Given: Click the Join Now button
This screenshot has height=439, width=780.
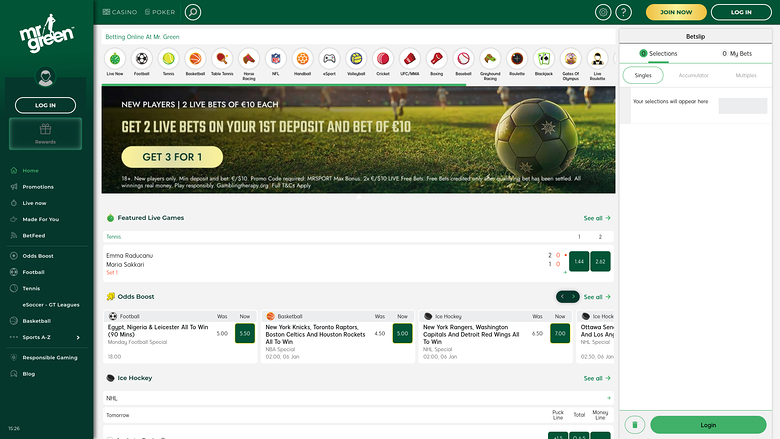Looking at the screenshot, I should point(676,12).
